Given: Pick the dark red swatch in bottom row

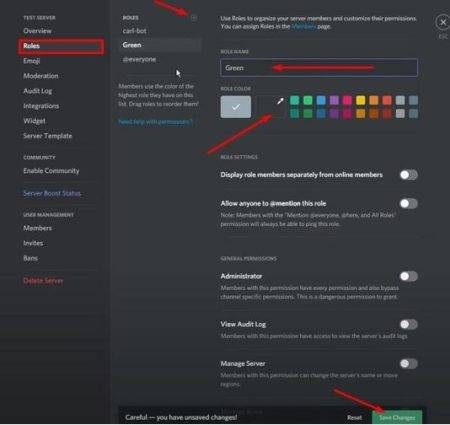Looking at the screenshot, I should click(x=387, y=114).
